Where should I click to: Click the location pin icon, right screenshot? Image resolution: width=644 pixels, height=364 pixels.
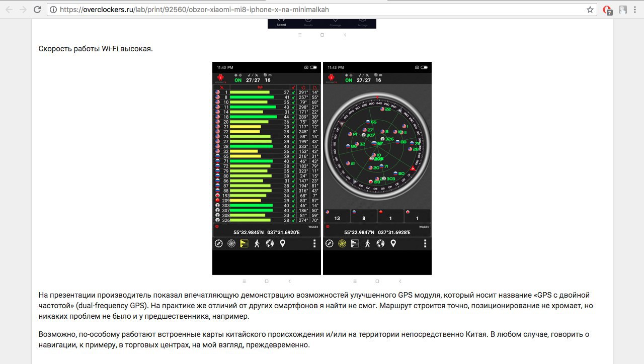tap(393, 243)
